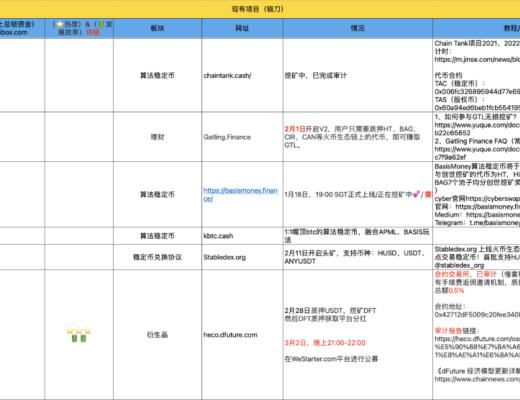Viewport: 520px width, 400px height.
Task: Click the '稳定币兑换协议' category cell
Action: [x=157, y=257]
